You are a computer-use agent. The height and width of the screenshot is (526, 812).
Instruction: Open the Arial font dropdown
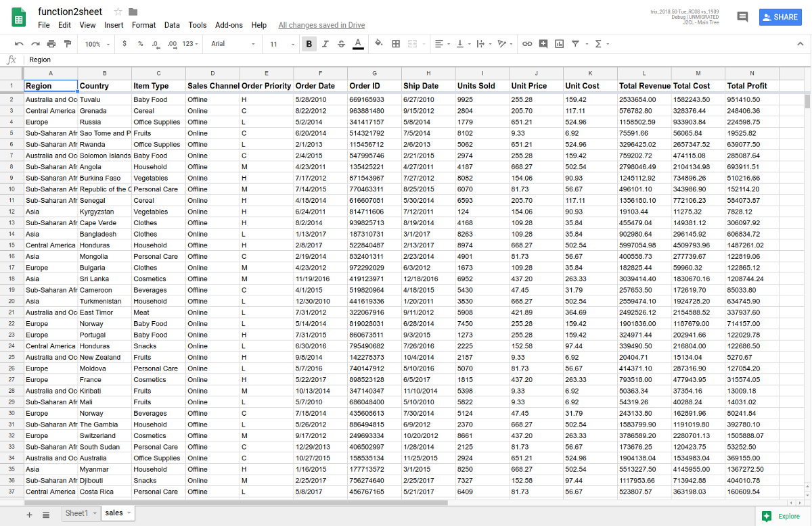[x=233, y=44]
